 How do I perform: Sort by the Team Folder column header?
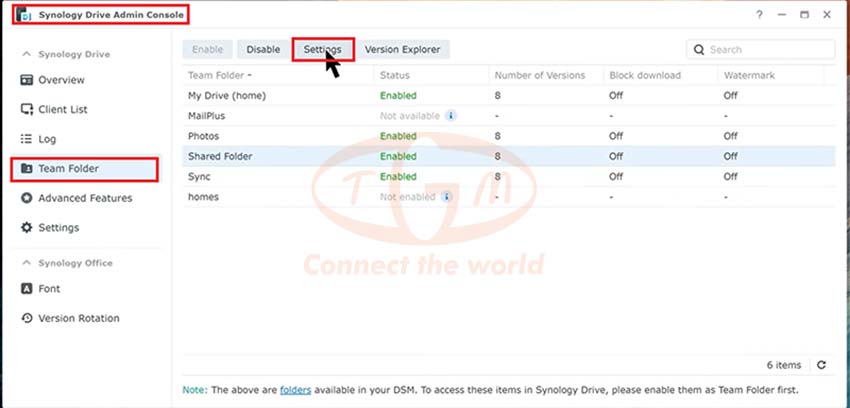(220, 75)
